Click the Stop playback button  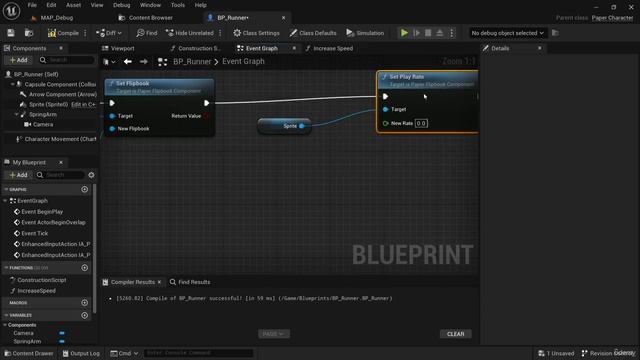coord(428,33)
